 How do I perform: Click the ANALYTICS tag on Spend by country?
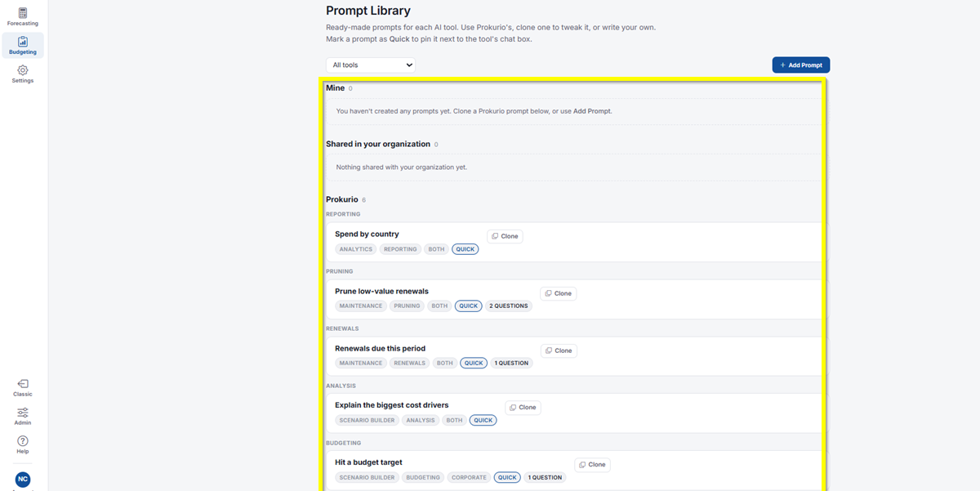click(355, 249)
